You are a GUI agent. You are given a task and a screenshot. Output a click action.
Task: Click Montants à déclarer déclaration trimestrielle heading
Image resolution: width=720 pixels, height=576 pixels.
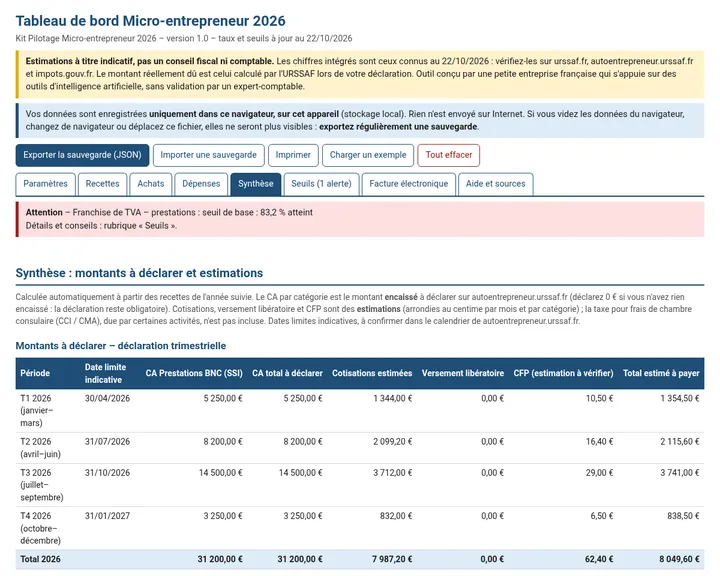(x=121, y=346)
